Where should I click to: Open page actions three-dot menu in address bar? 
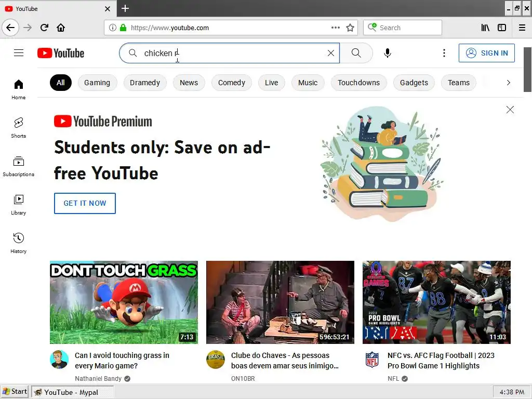(336, 28)
